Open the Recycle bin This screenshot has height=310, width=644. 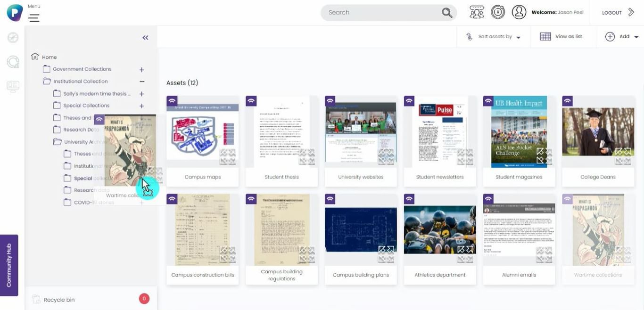pos(59,300)
